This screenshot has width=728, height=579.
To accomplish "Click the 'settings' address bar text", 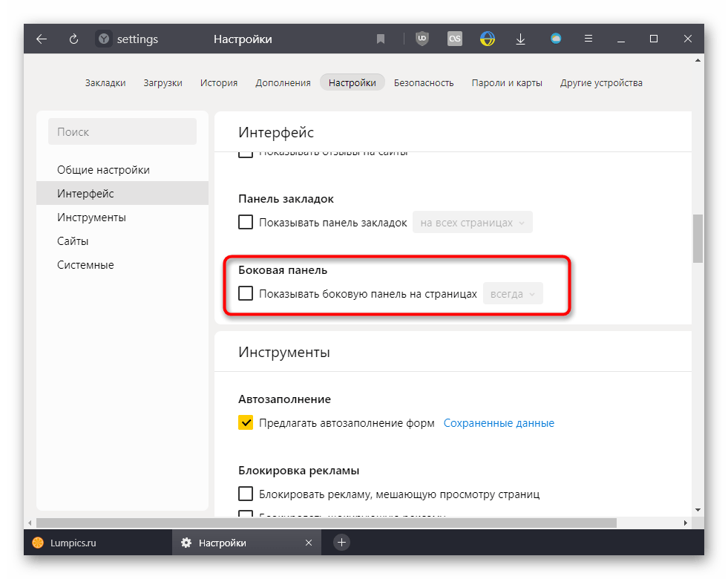I will pos(137,39).
